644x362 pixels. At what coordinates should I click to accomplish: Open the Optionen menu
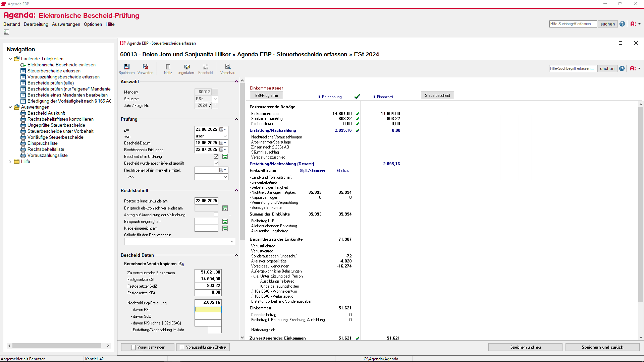coord(93,24)
